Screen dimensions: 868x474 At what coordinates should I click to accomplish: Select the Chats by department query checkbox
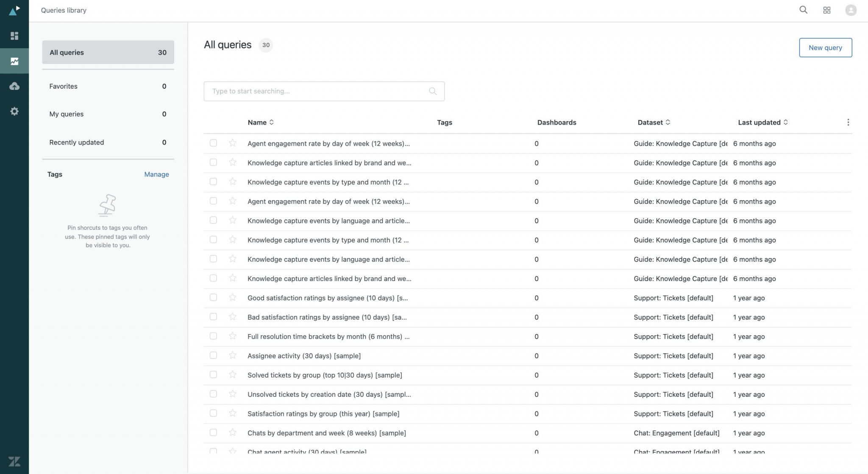point(214,432)
